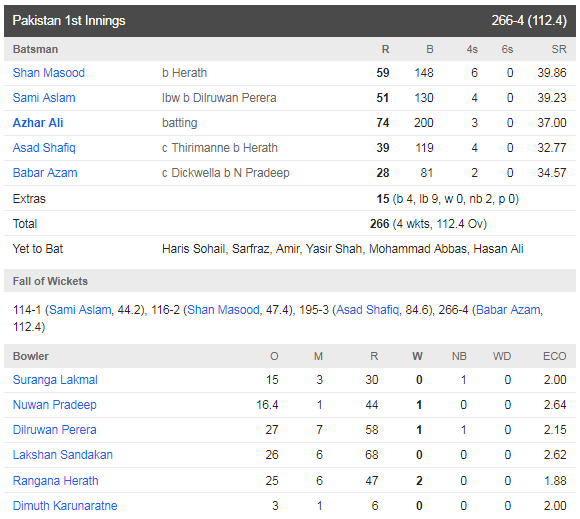
Task: Click the SR column header in batting table
Action: [559, 49]
